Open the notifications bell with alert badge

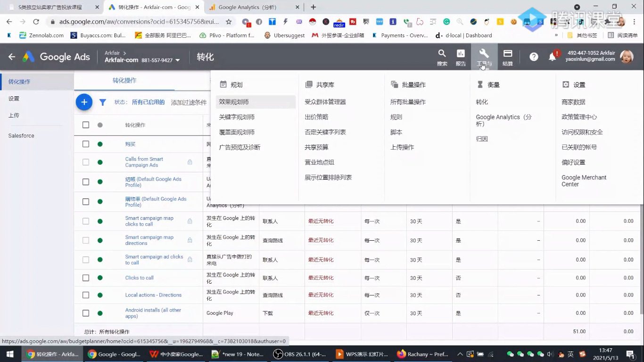click(552, 57)
